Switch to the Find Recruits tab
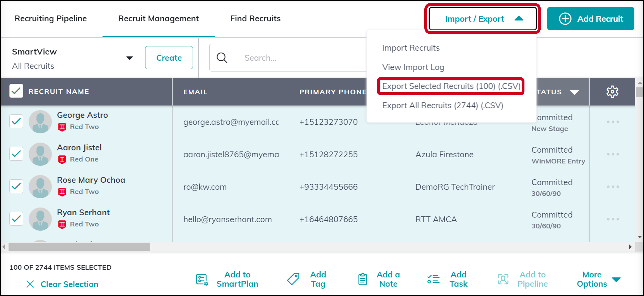 click(255, 18)
